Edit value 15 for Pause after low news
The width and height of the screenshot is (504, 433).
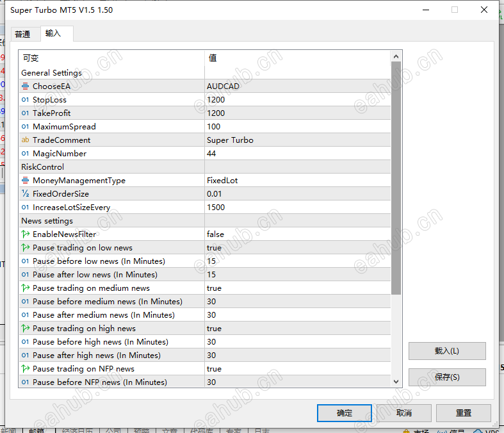[x=298, y=275]
